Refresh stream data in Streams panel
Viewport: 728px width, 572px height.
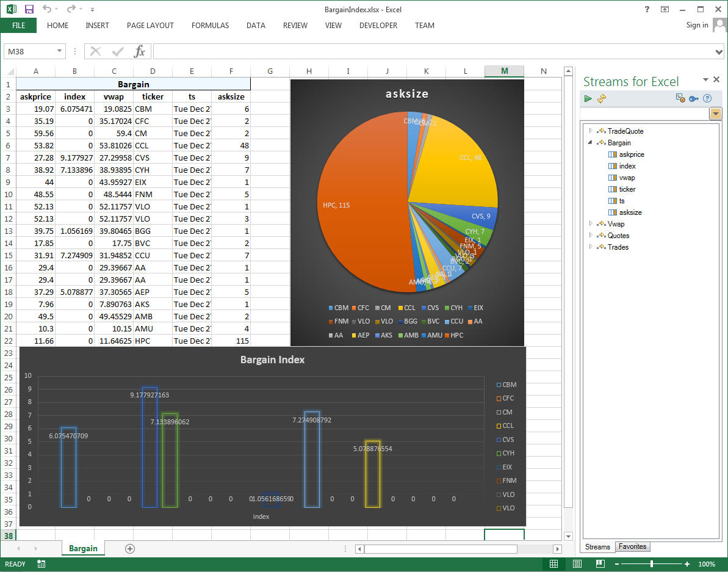click(x=602, y=98)
